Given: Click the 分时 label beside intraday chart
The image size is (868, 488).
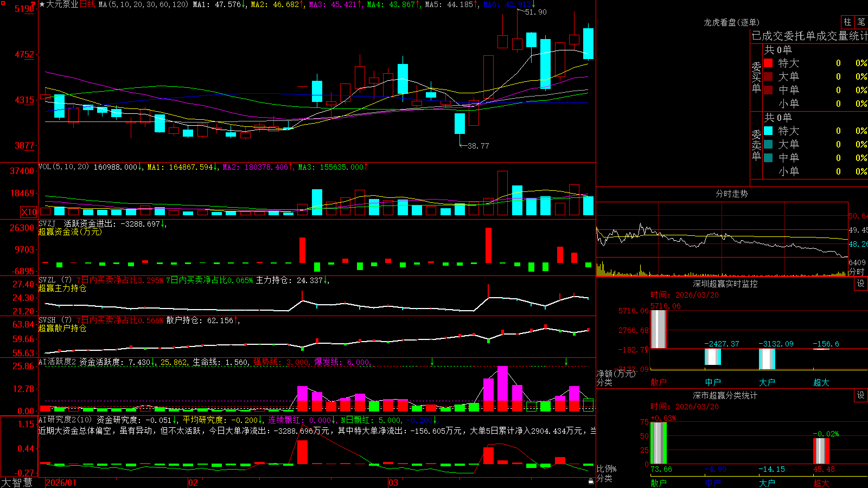Looking at the screenshot, I should [857, 271].
